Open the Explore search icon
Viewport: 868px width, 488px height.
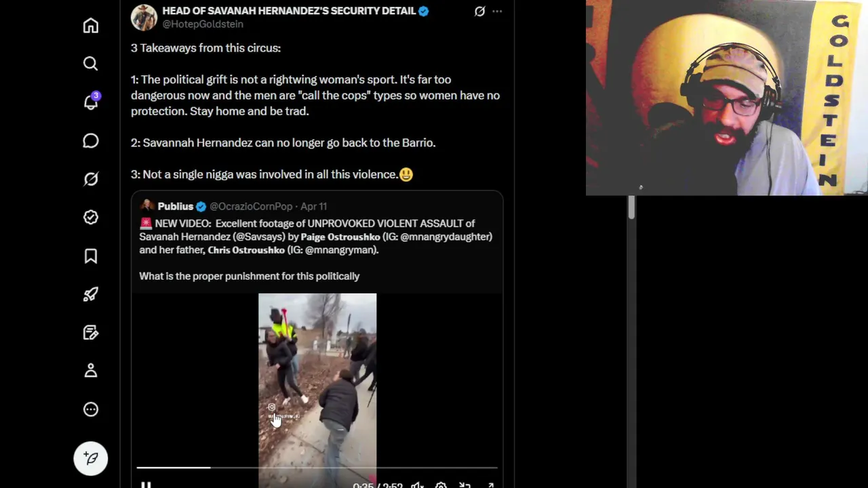click(x=91, y=64)
